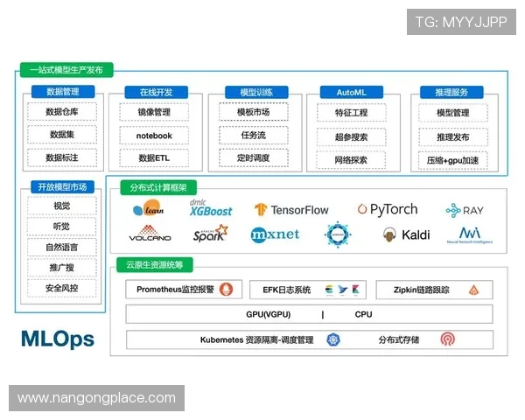Choose the 模板市场 box
525x420 pixels.
[254, 112]
